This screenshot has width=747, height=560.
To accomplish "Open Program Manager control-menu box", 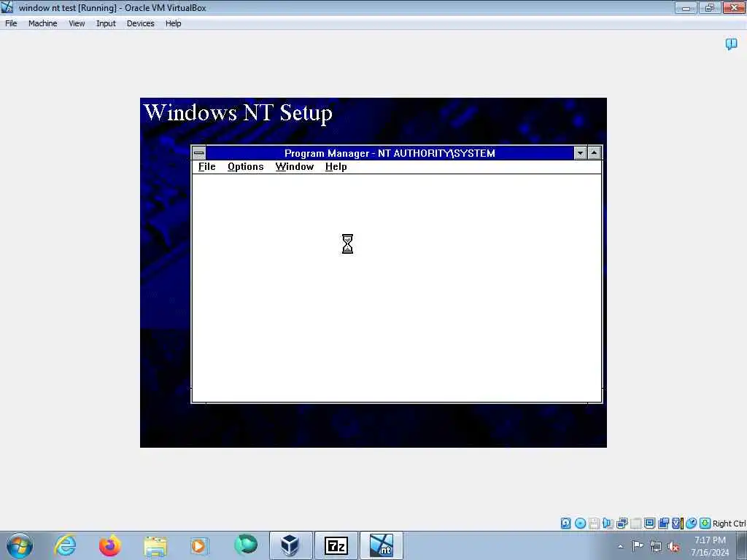I will click(x=199, y=153).
